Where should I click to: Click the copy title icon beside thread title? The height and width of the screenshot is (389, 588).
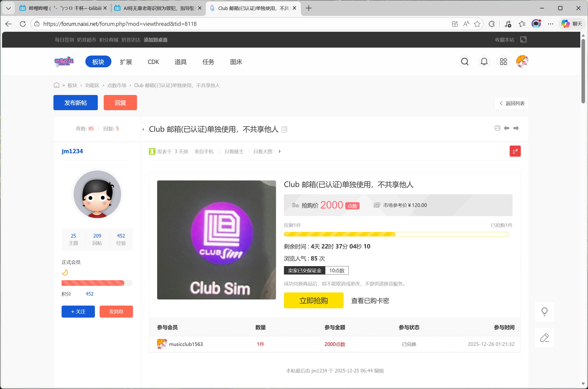coord(284,129)
